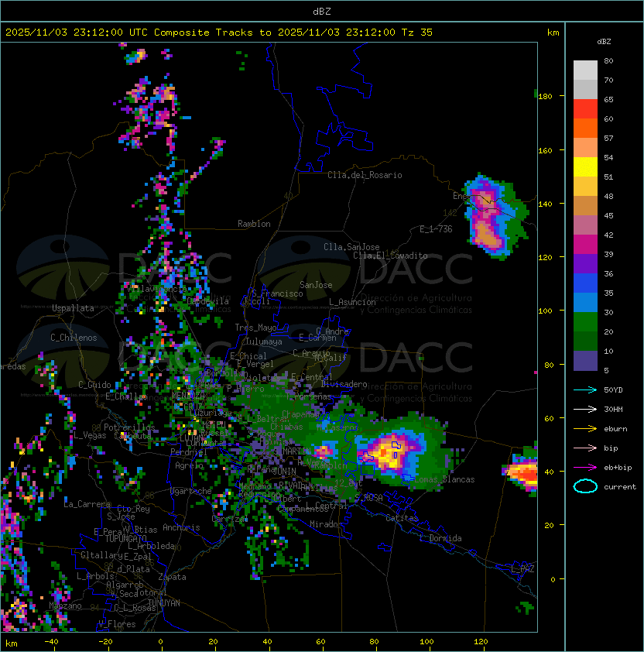This screenshot has width=644, height=652.
Task: Click the dBZ title at the top
Action: point(322,11)
